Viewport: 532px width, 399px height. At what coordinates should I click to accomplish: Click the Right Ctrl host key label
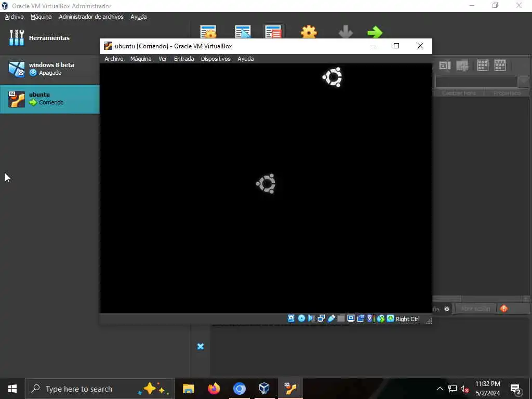pos(407,319)
